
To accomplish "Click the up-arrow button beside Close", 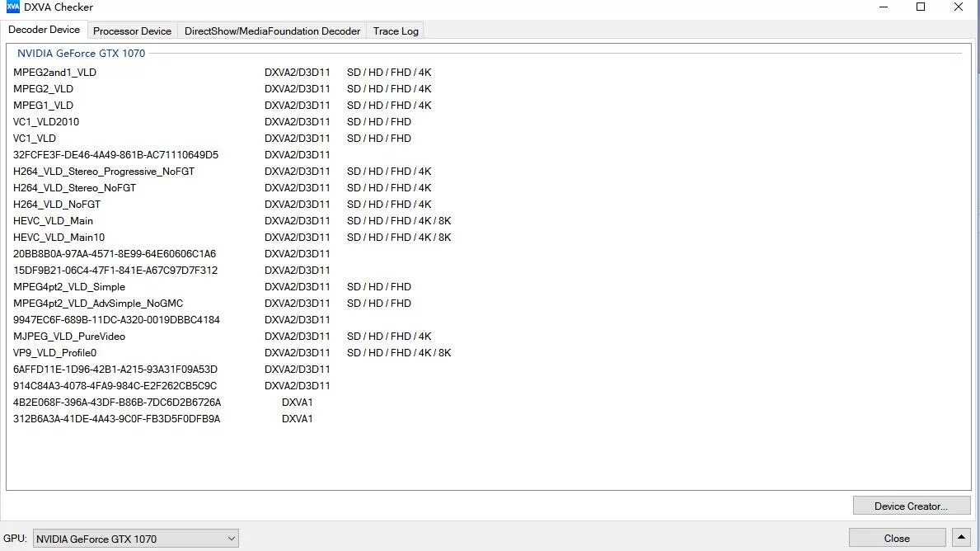I will [x=961, y=538].
